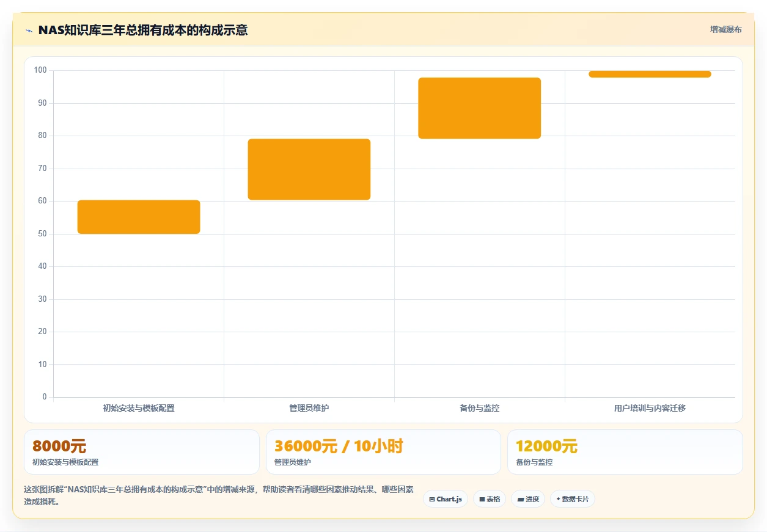
Task: Click the 表格 tag pill
Action: tap(490, 499)
